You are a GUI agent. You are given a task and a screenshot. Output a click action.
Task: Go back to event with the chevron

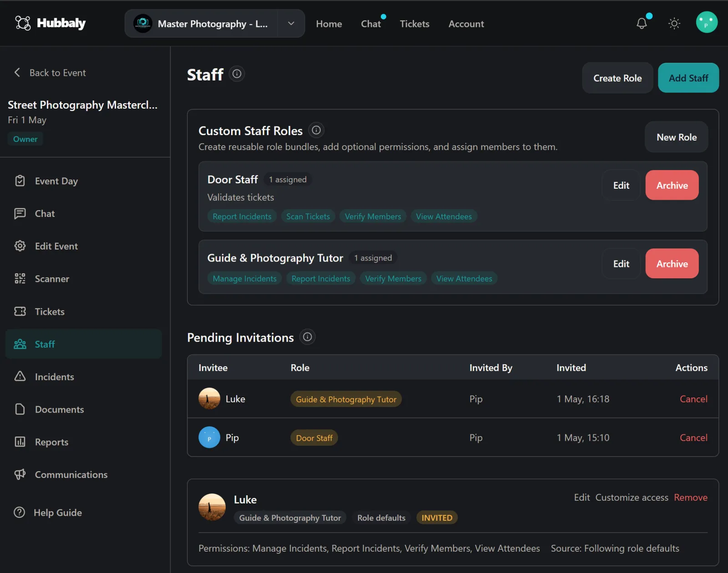point(17,72)
